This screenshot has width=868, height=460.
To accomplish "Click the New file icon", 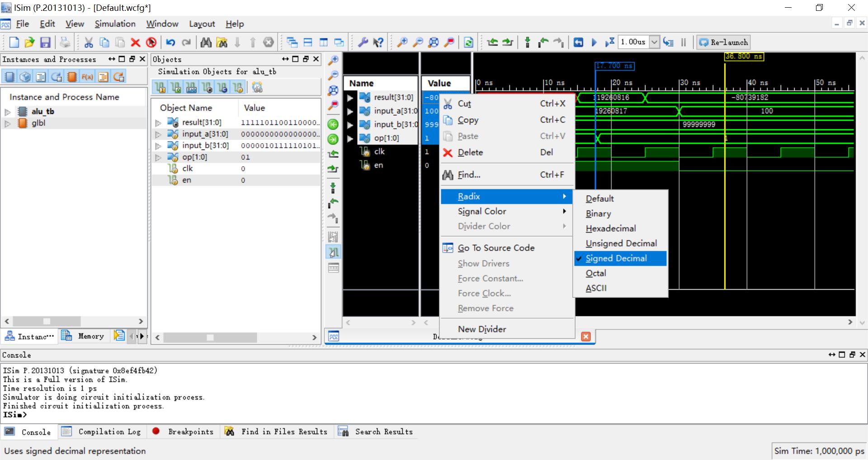I will pos(14,42).
